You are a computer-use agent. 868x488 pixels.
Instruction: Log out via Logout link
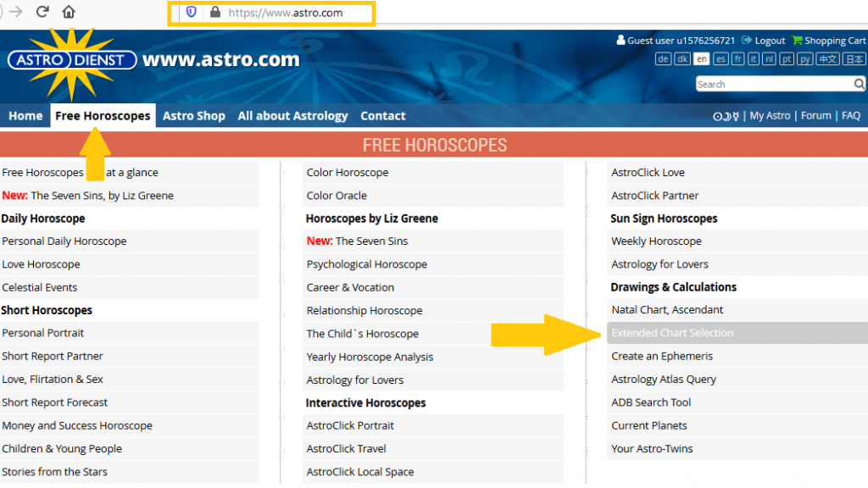click(770, 41)
